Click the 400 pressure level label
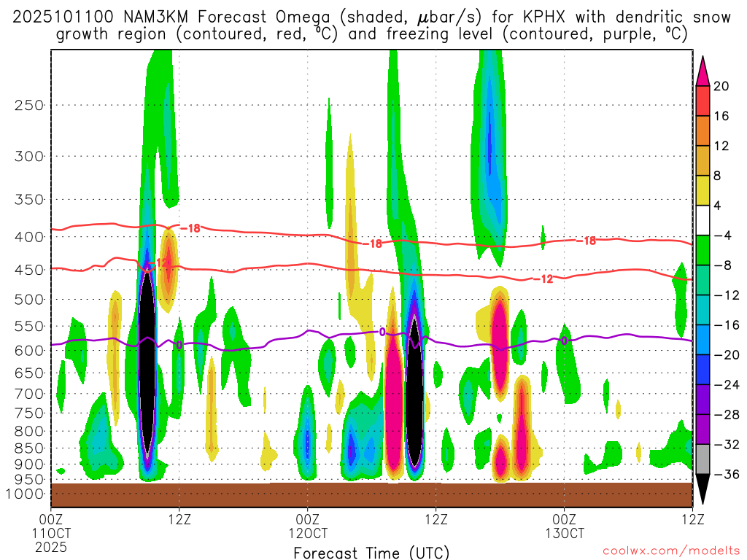This screenshot has width=747, height=560. pos(29,237)
